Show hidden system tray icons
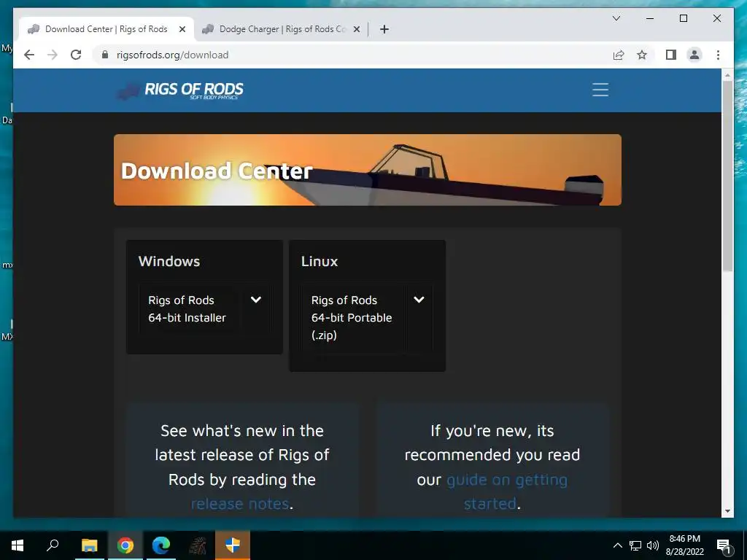747x560 pixels. [x=617, y=545]
